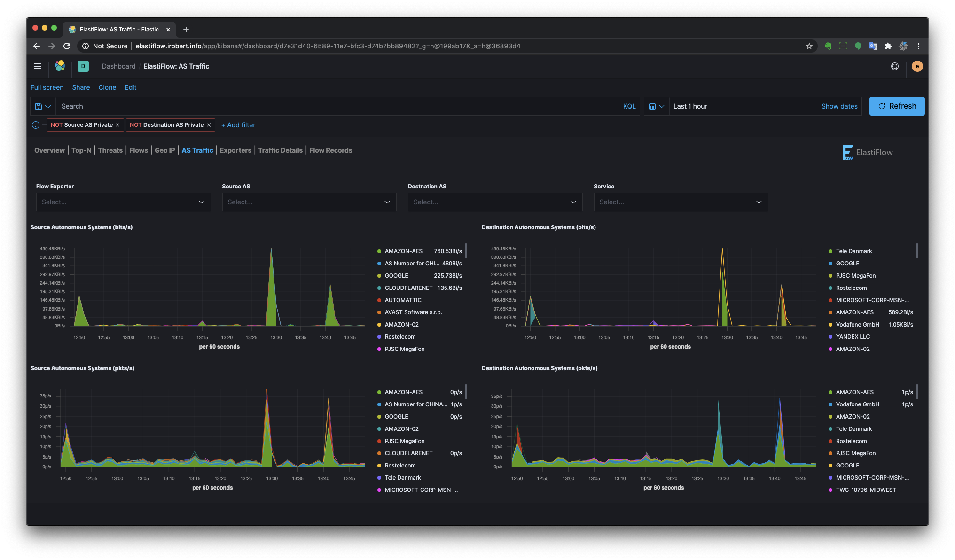Viewport: 955px width, 560px height.
Task: Go to the Flows dashboard link
Action: 139,150
